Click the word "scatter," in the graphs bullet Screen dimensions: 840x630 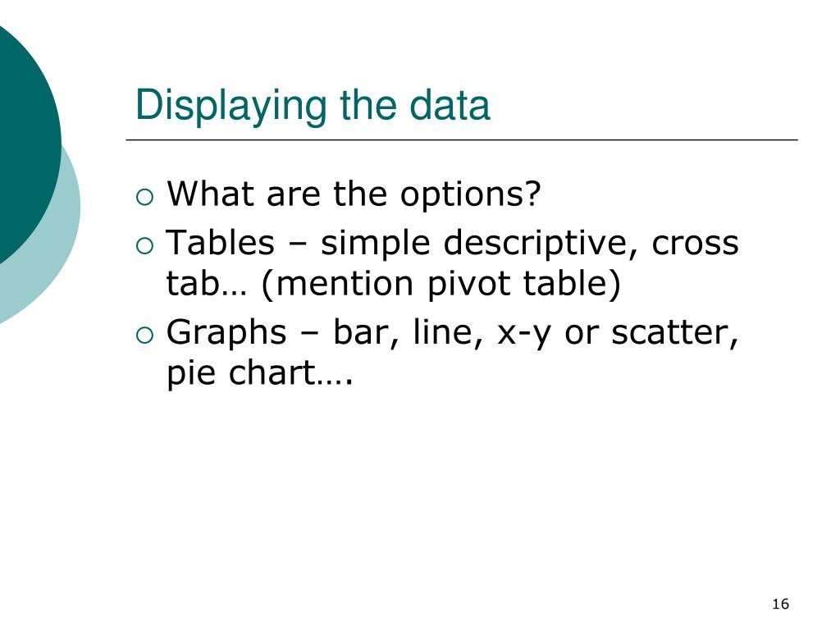(x=675, y=333)
